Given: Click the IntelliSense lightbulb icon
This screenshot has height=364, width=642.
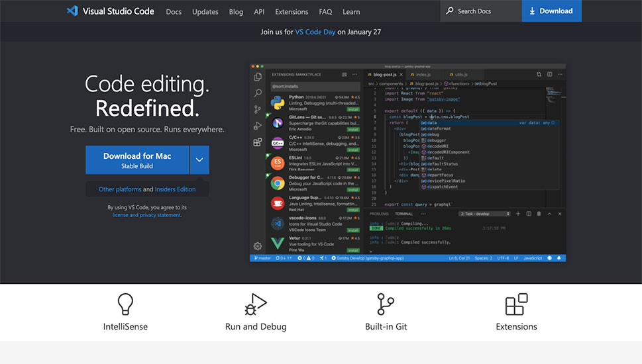Looking at the screenshot, I should point(125,304).
